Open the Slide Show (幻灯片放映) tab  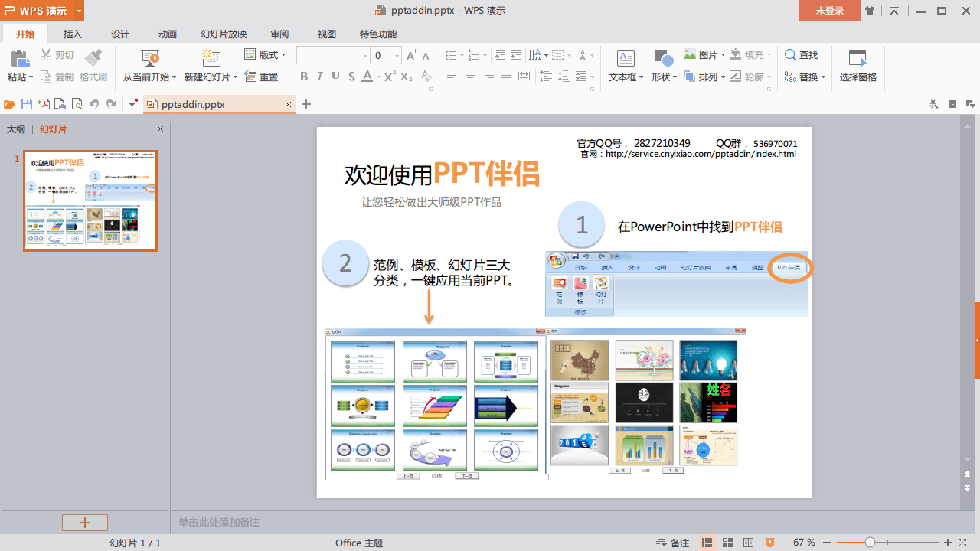click(x=224, y=34)
